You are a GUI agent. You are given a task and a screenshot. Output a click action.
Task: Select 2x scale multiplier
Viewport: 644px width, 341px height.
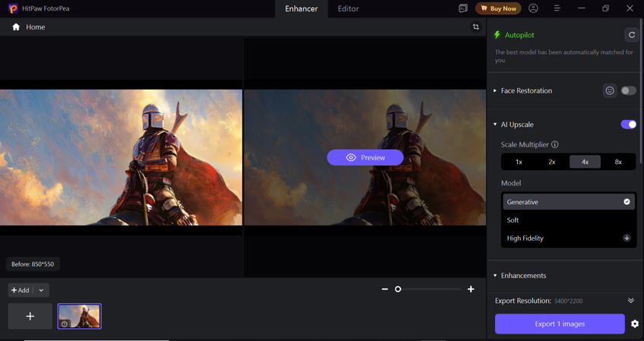point(552,162)
